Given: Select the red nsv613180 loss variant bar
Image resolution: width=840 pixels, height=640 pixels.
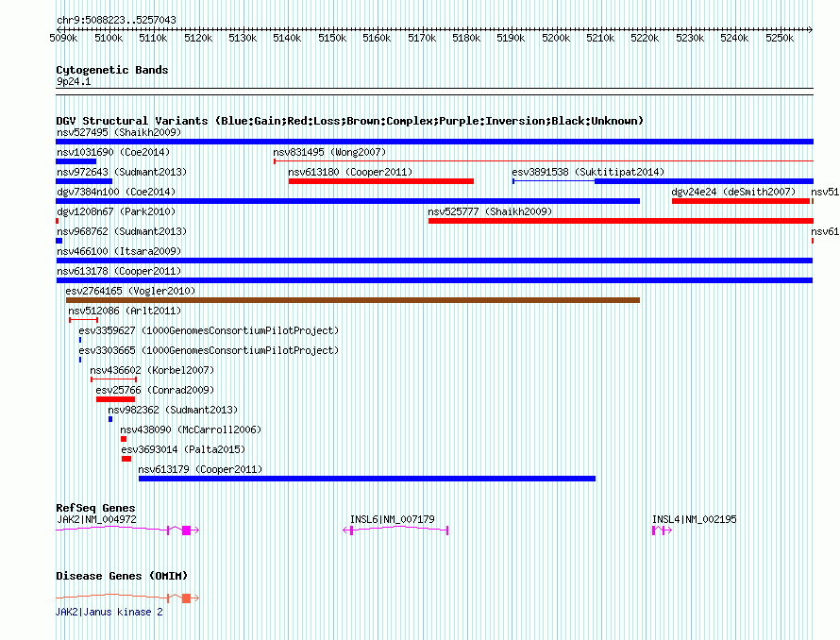Looking at the screenshot, I should [x=381, y=181].
